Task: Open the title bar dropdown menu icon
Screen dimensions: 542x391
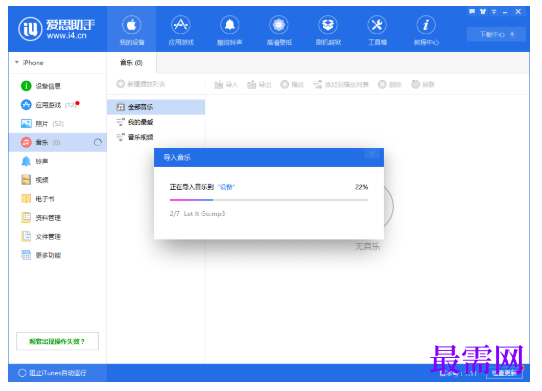Action: coord(494,12)
